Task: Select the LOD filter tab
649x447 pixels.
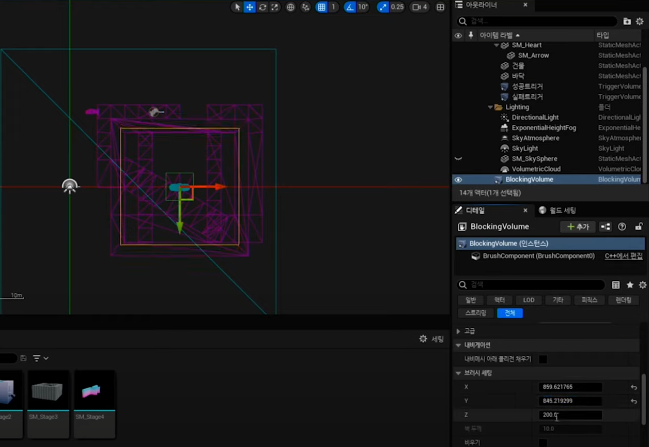Action: pos(529,300)
